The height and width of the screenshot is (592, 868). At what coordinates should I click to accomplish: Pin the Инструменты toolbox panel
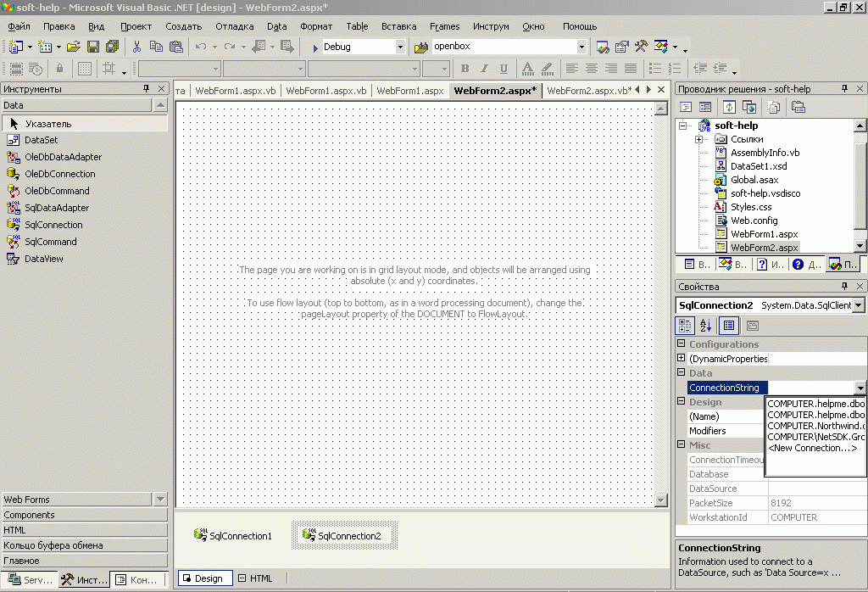click(x=146, y=88)
